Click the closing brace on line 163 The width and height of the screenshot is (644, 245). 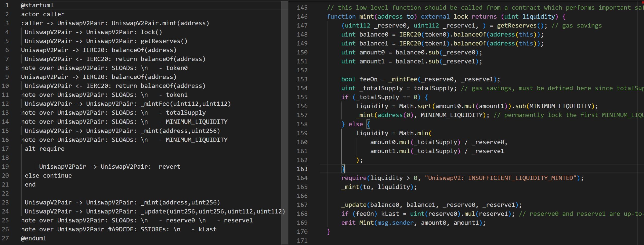point(343,169)
